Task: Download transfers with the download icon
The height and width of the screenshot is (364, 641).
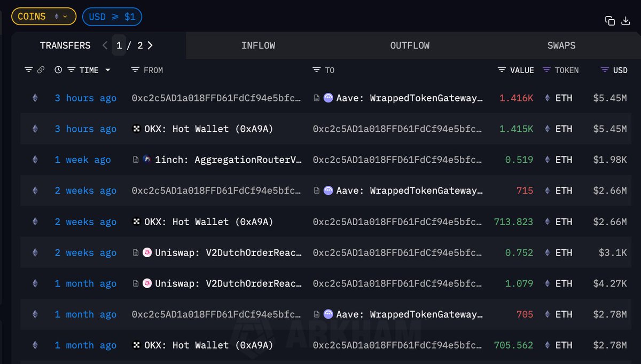Action: pos(626,21)
